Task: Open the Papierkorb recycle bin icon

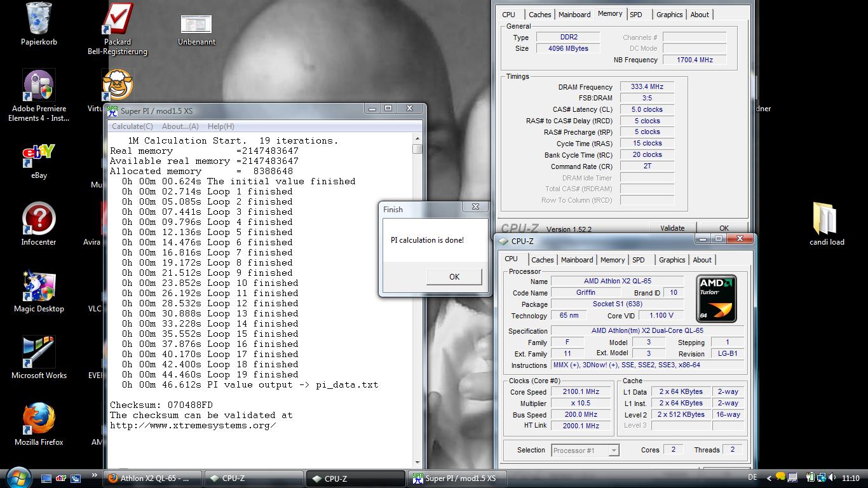Action: [39, 24]
